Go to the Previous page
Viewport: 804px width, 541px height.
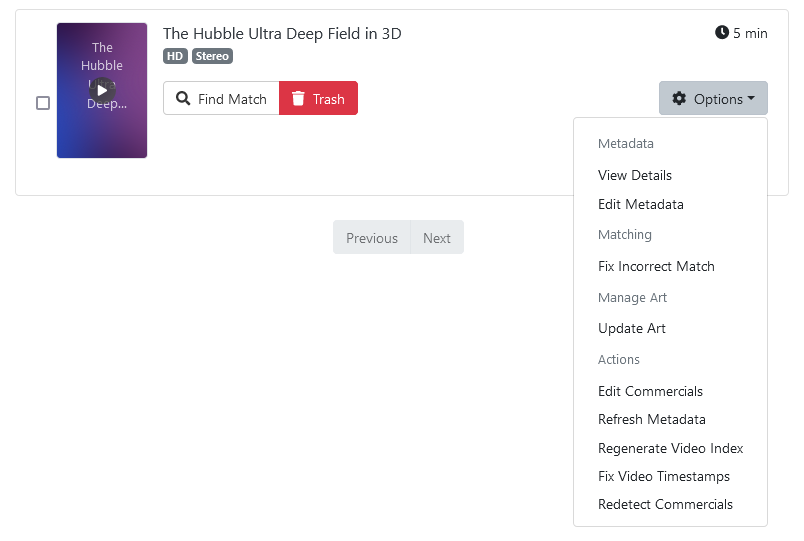click(x=372, y=238)
